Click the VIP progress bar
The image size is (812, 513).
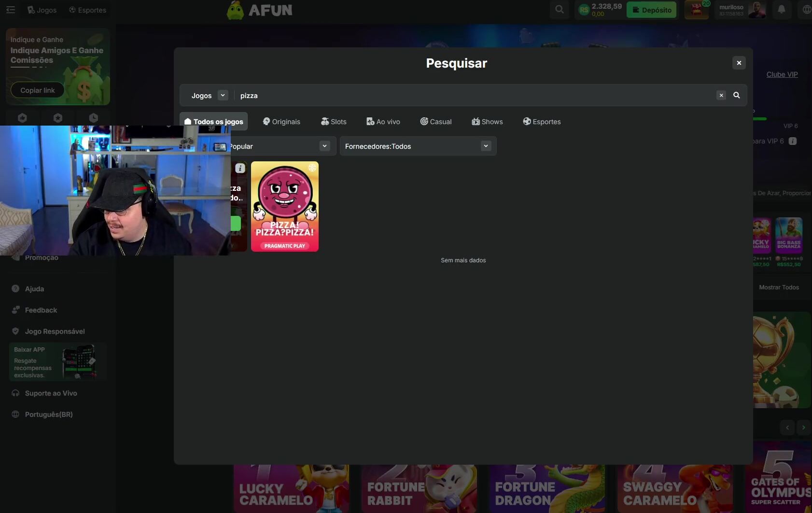(x=760, y=118)
